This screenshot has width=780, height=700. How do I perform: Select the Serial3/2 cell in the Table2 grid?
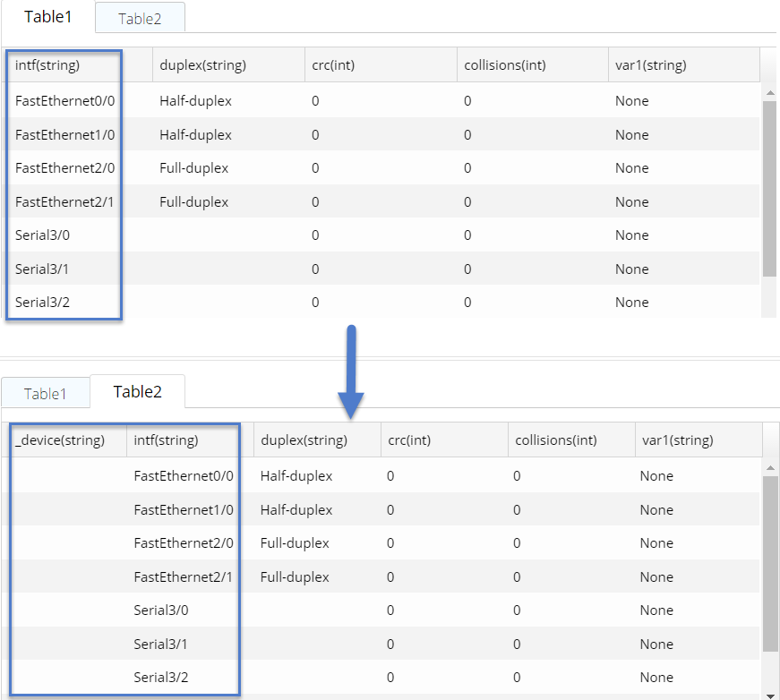[x=161, y=678]
